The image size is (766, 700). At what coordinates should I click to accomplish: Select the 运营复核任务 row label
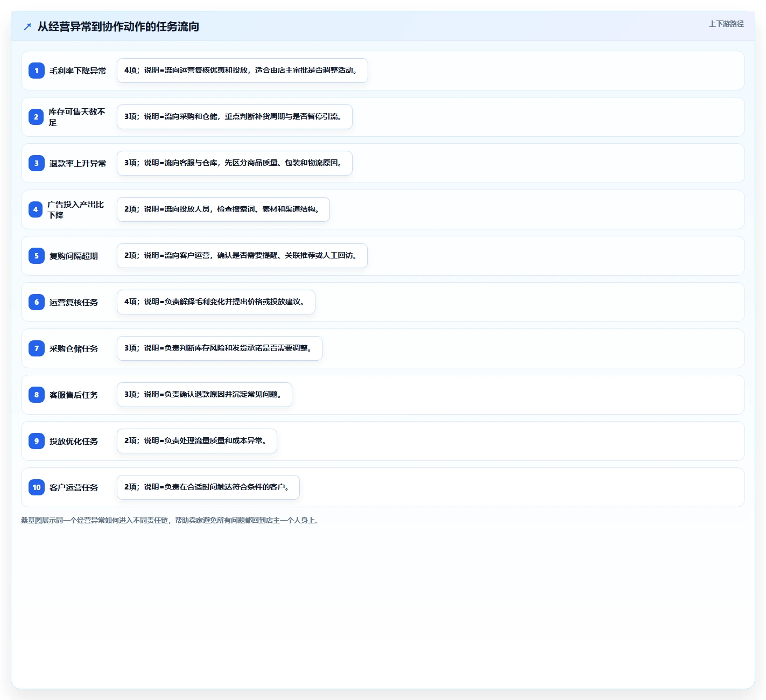74,302
